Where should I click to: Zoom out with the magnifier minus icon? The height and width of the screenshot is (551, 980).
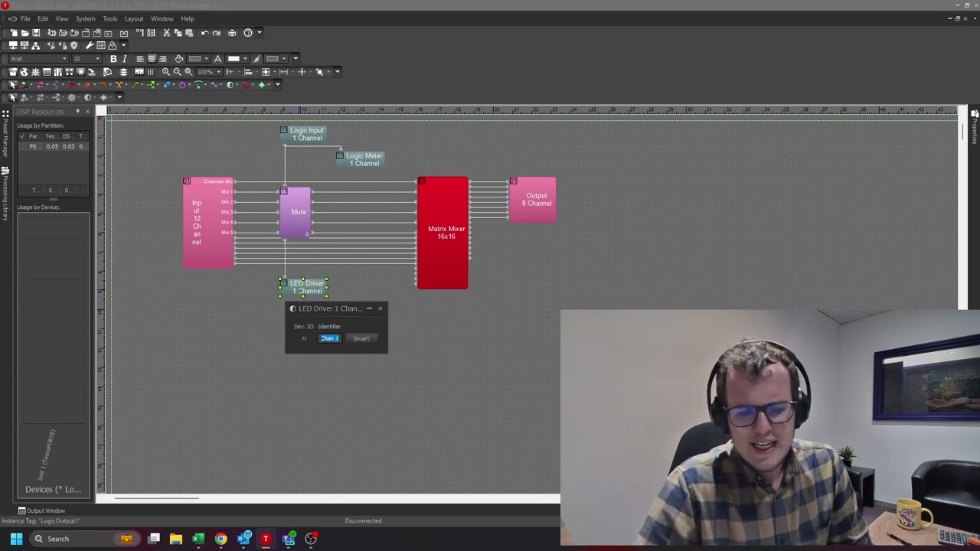tap(178, 72)
